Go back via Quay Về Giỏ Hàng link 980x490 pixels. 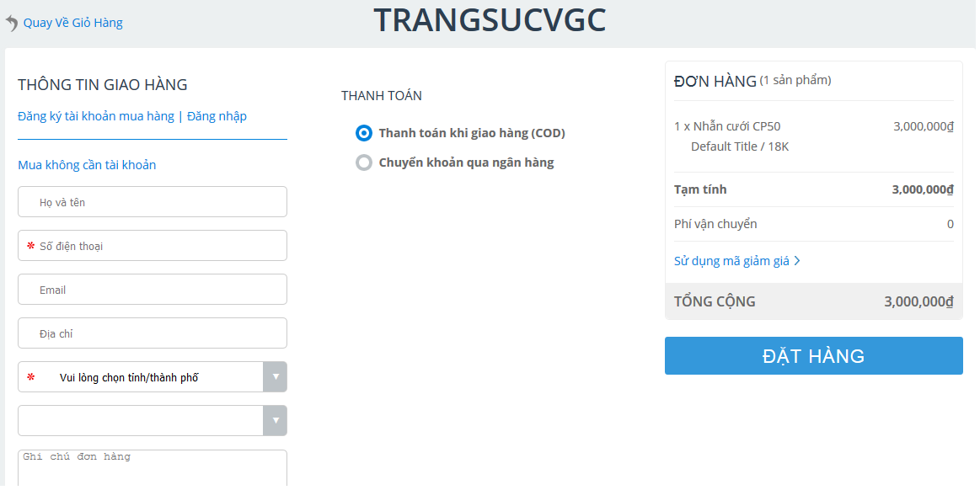coord(73,23)
